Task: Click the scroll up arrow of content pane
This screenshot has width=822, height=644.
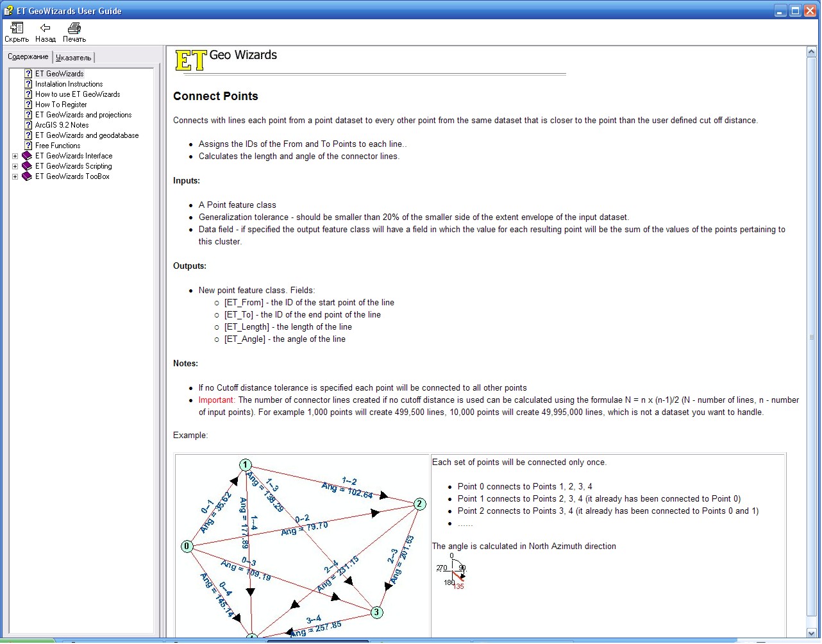Action: click(x=811, y=52)
